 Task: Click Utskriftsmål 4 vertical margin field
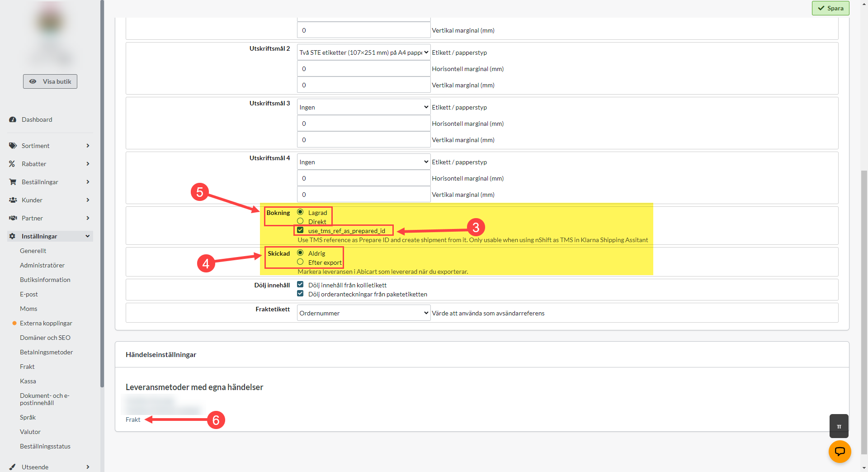[363, 195]
